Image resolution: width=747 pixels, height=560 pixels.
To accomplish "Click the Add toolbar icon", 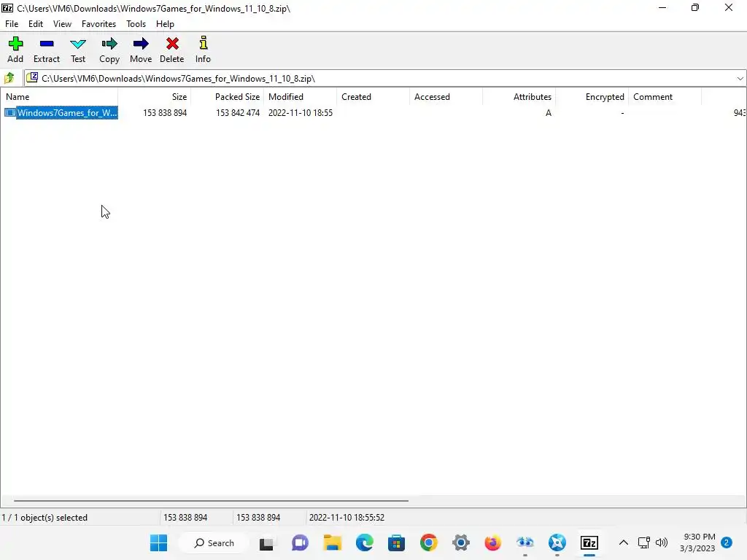I will click(x=15, y=50).
